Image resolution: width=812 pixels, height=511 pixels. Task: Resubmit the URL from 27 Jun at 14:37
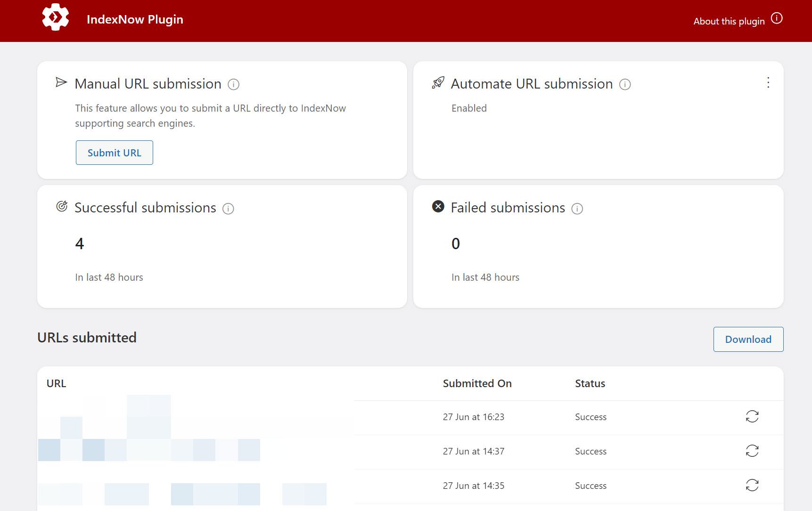(x=752, y=451)
